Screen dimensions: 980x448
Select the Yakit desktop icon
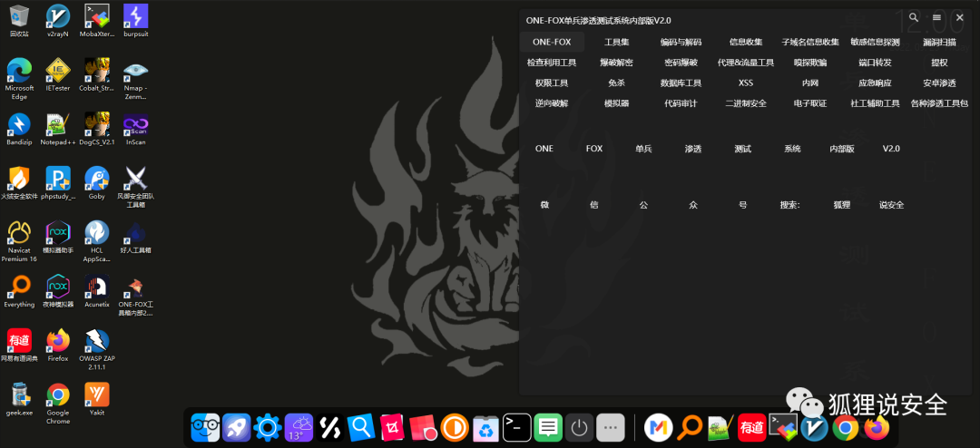(x=97, y=399)
